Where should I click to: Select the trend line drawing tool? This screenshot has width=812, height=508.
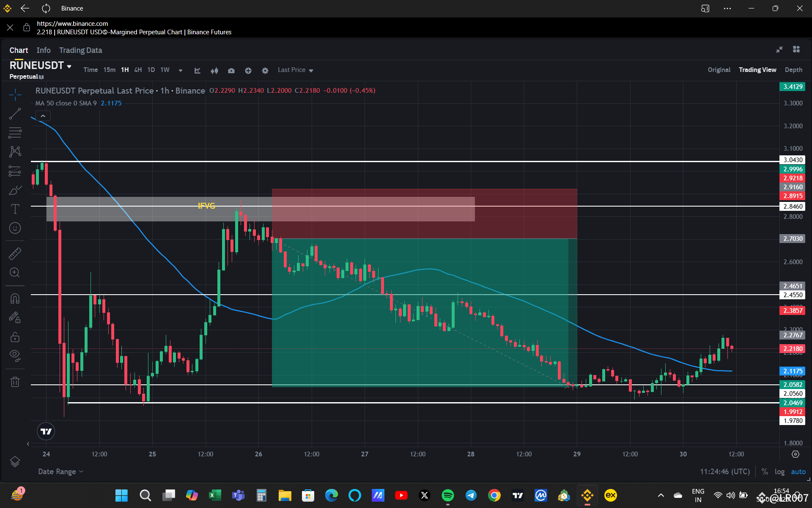pos(15,114)
